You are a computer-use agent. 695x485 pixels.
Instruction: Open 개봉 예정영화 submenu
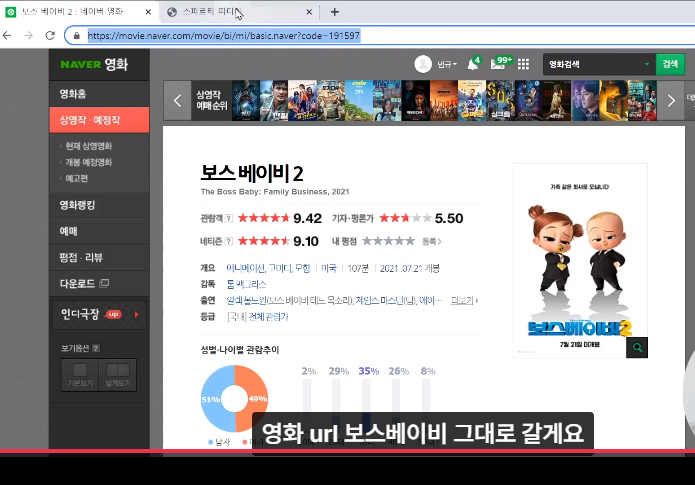[89, 162]
